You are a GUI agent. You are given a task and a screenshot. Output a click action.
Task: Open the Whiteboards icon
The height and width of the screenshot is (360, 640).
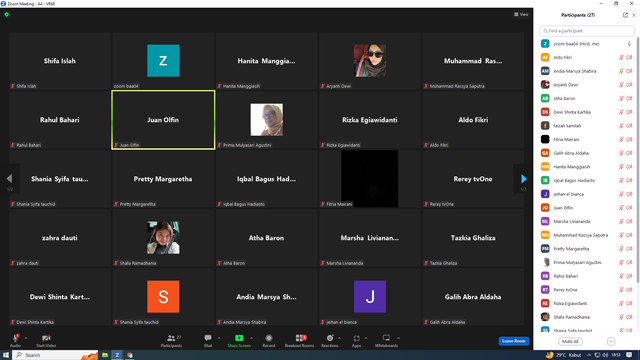(x=386, y=338)
